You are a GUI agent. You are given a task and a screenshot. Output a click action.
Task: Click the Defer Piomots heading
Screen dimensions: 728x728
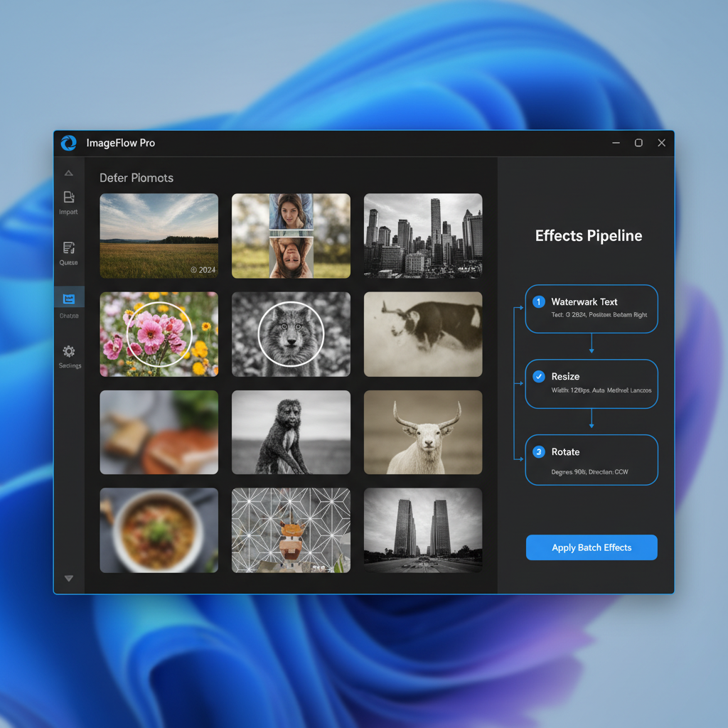tap(136, 178)
